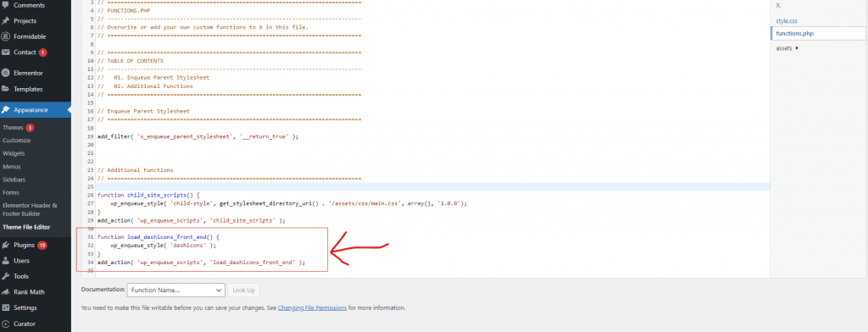Click code line 19 add_filter statement
Screen dimensions: 868x332
pyautogui.click(x=198, y=136)
